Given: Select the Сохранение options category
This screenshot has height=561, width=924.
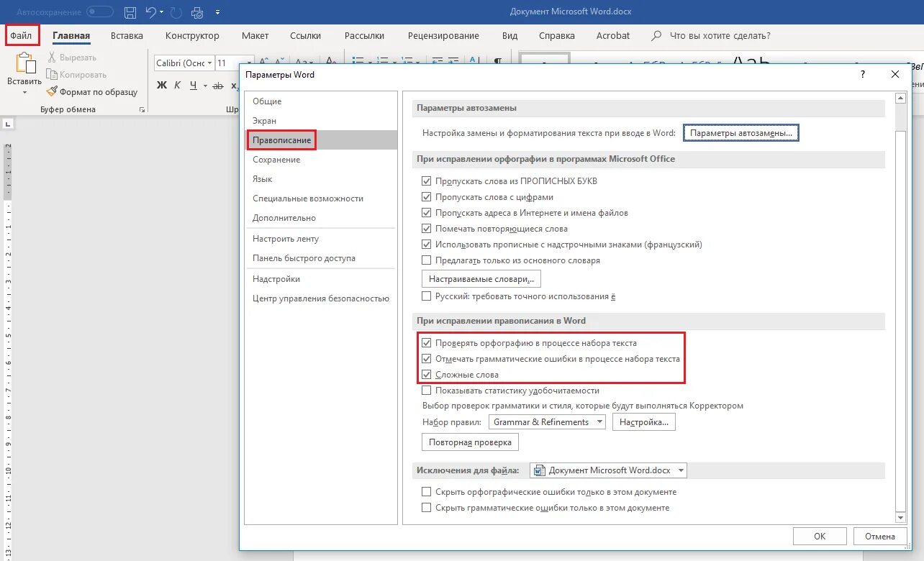Looking at the screenshot, I should pyautogui.click(x=321, y=160).
